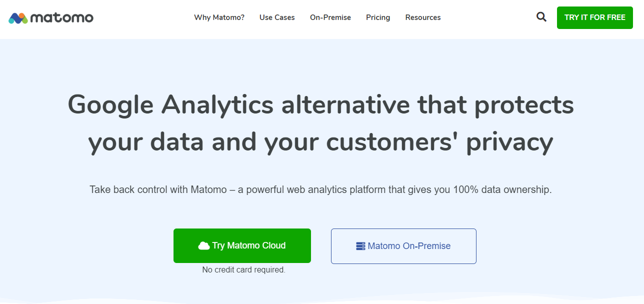Click the 'Take back control with Matomo' sentence
Image resolution: width=644 pixels, height=304 pixels.
320,190
